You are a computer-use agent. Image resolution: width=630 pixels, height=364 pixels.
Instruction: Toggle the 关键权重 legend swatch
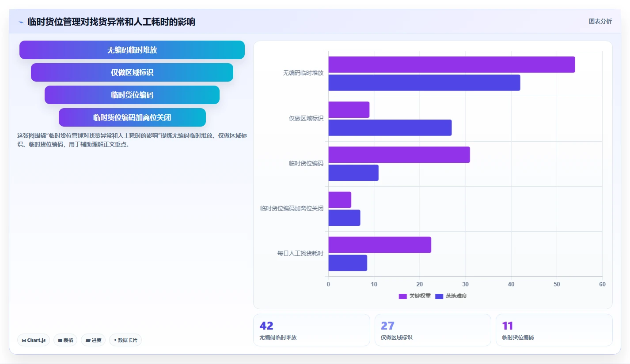(x=403, y=296)
